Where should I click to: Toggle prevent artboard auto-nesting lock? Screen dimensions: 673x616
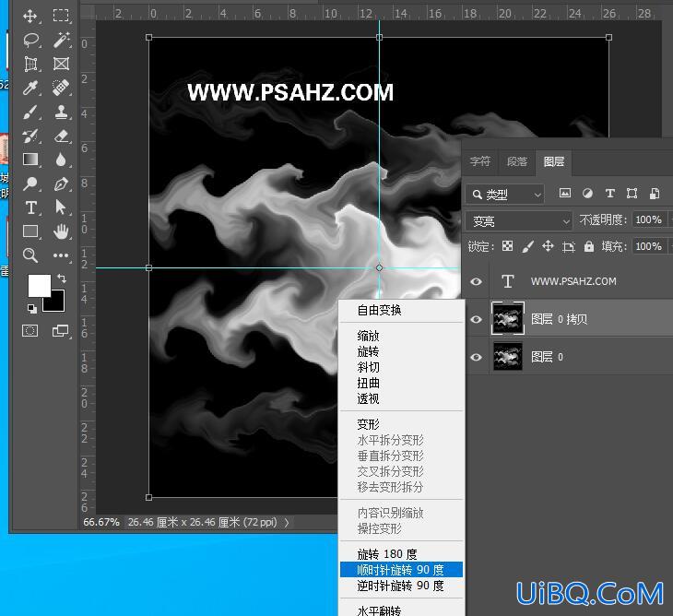tap(569, 246)
